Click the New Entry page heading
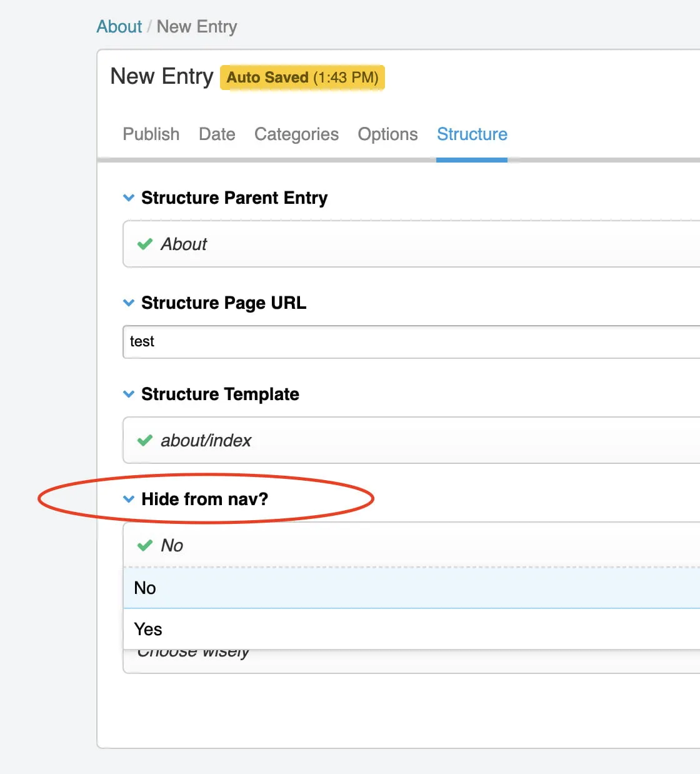Screen dimensions: 700x774 [162, 76]
